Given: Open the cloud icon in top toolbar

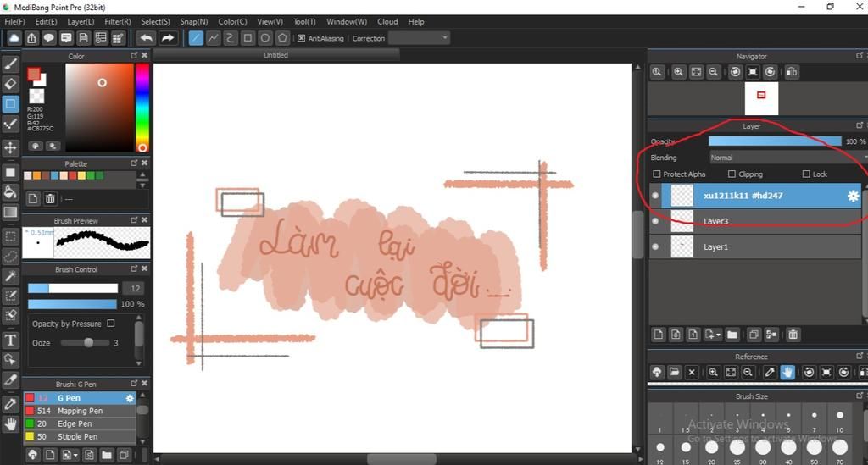Looking at the screenshot, I should pos(14,38).
